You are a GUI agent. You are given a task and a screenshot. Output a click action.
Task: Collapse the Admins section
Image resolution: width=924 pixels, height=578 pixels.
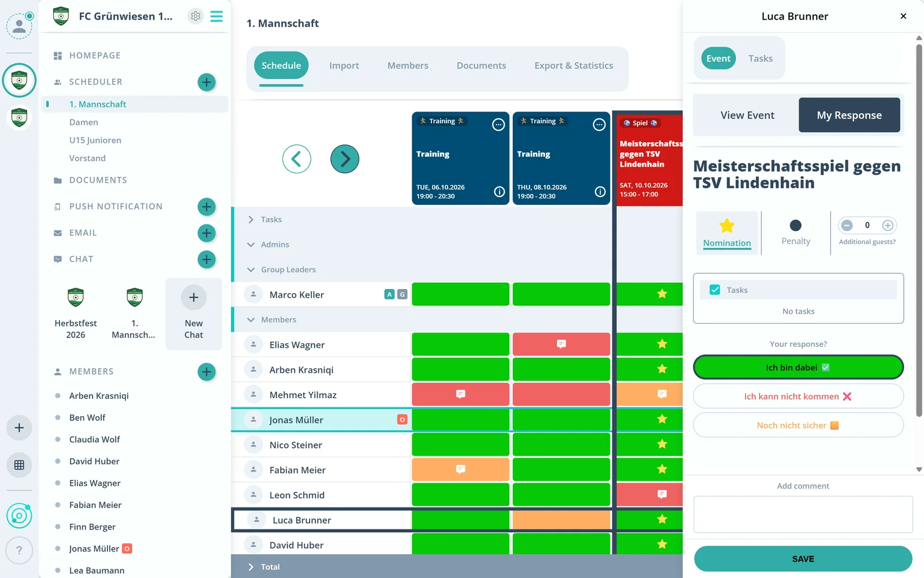(x=251, y=244)
